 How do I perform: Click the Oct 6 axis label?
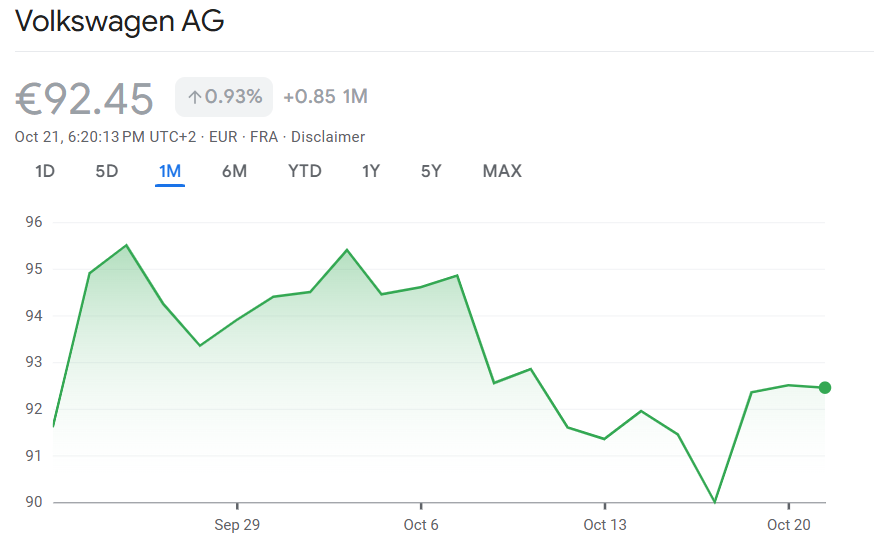(421, 525)
